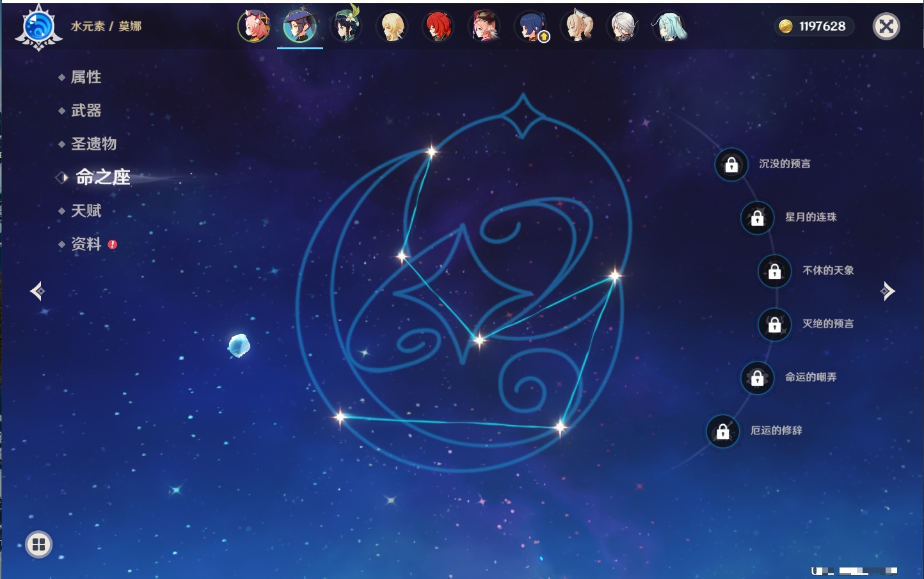Viewport: 924px width, 579px height.
Task: Click the 星月的连珠 label text
Action: pos(811,217)
